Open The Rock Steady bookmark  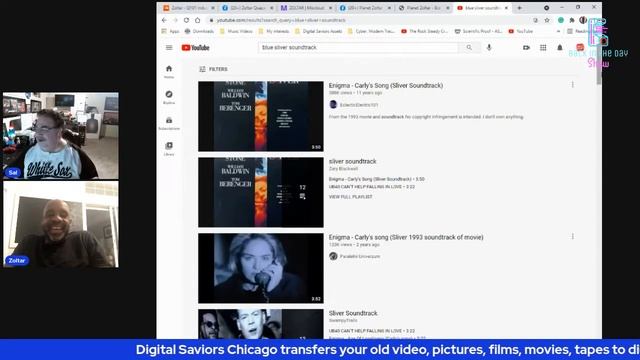coord(424,31)
